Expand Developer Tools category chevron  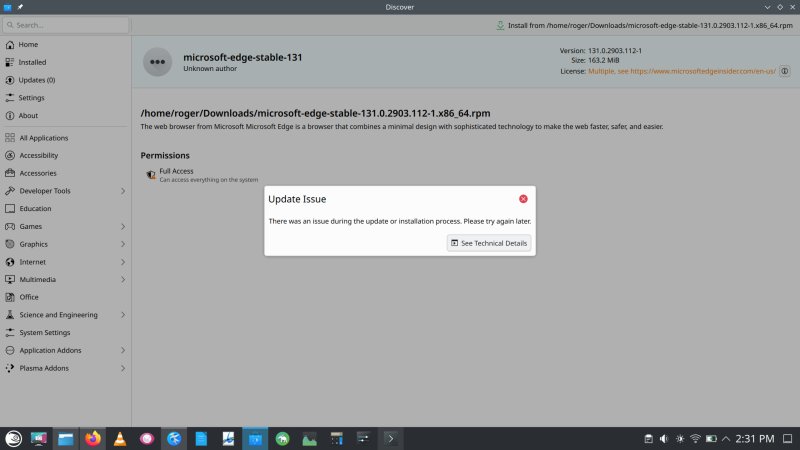click(123, 191)
